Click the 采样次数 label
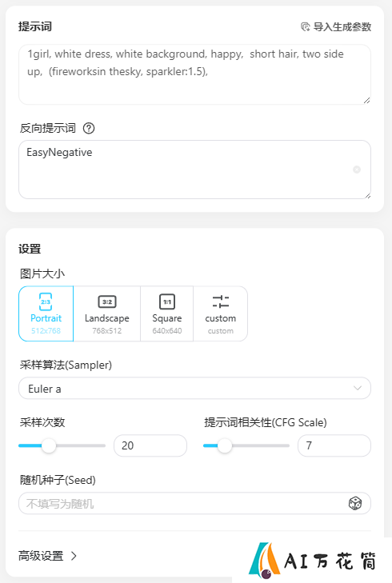This screenshot has width=392, height=583. point(42,422)
